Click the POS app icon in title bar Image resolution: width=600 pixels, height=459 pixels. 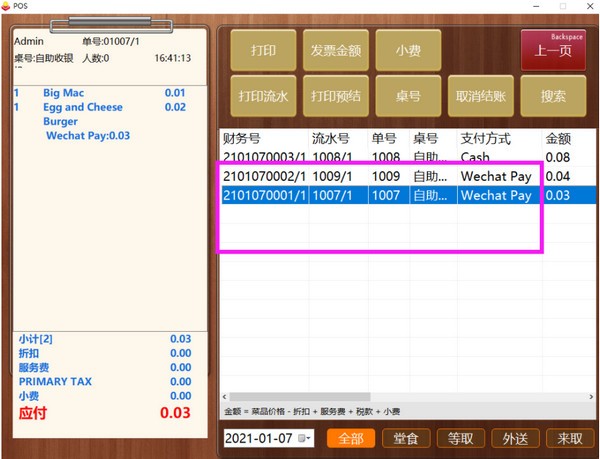point(6,6)
